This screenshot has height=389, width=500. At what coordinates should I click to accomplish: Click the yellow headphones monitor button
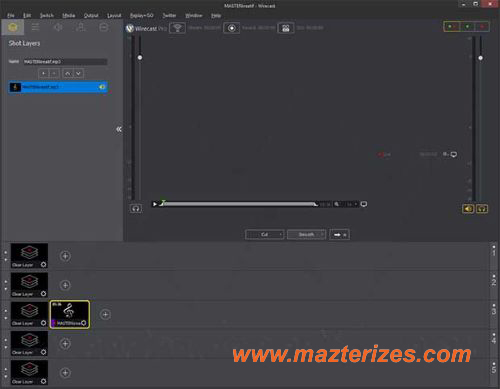[482, 209]
